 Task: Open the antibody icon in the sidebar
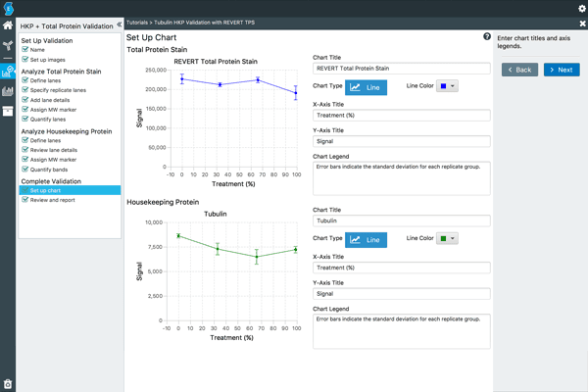click(8, 45)
